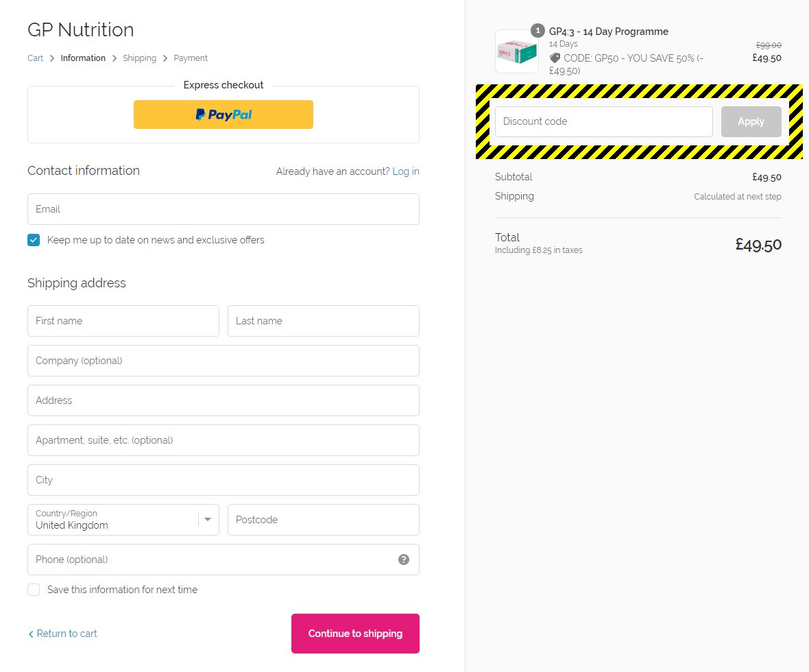Screen dimensions: 809x672
Task: Enable Save this information for next time
Action: [x=34, y=590]
